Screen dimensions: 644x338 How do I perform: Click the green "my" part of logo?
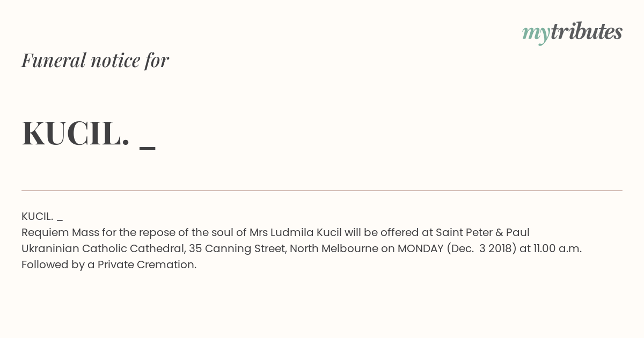(536, 35)
